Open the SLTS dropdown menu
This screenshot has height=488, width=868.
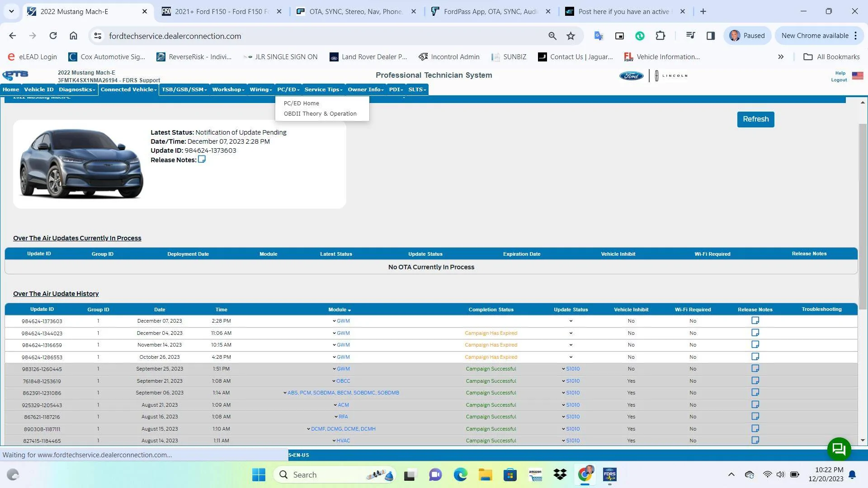click(417, 89)
